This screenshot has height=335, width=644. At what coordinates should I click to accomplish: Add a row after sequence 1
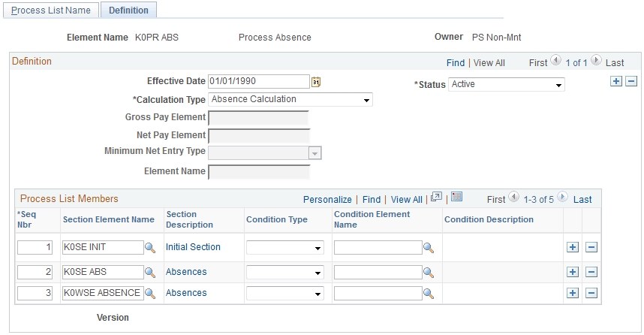coord(572,248)
